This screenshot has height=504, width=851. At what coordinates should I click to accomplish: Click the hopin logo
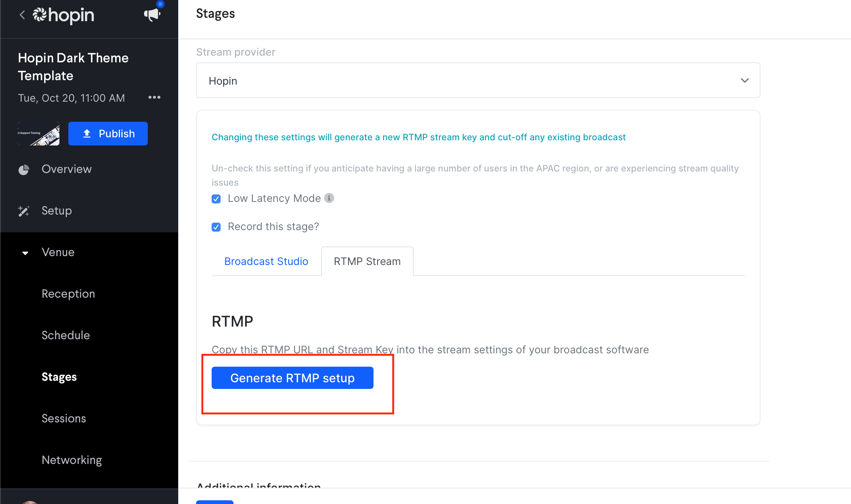[x=63, y=15]
